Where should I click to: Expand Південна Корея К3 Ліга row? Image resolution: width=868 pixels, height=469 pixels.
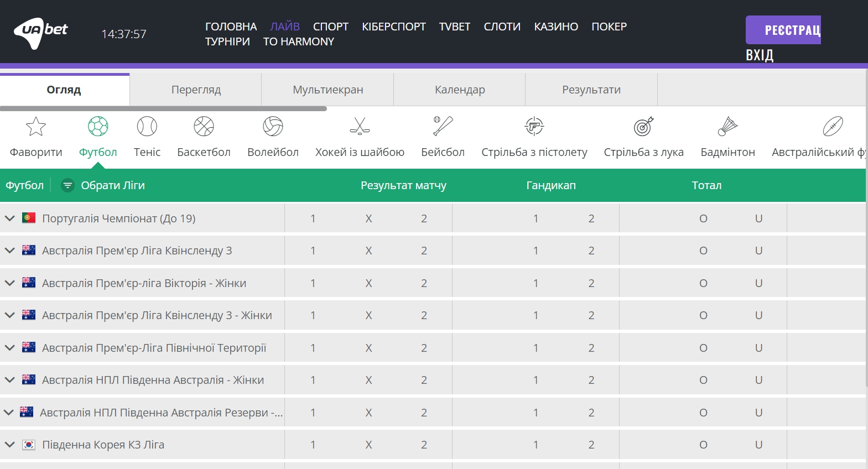coord(9,445)
